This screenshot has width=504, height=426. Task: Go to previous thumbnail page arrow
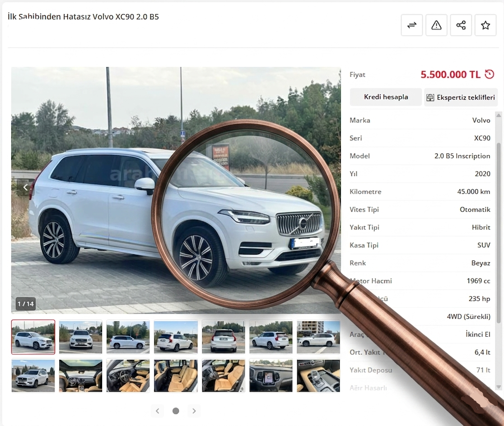pos(158,411)
